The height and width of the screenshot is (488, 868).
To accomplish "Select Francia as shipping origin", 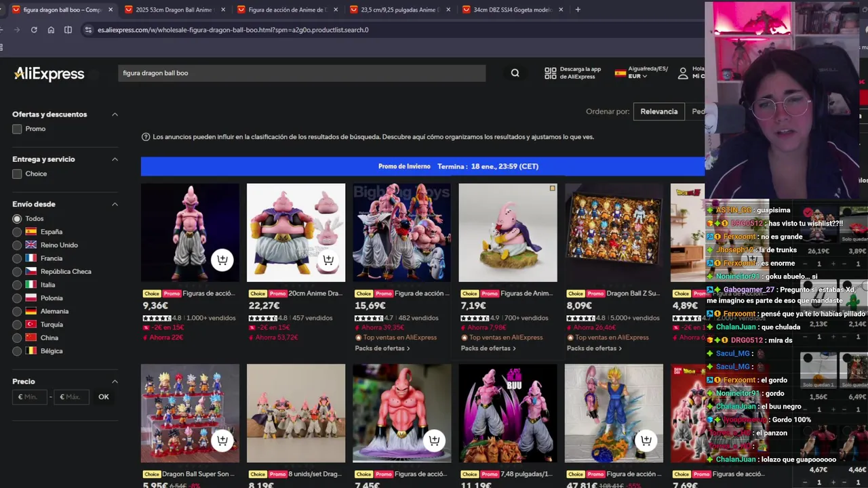I will (x=17, y=258).
